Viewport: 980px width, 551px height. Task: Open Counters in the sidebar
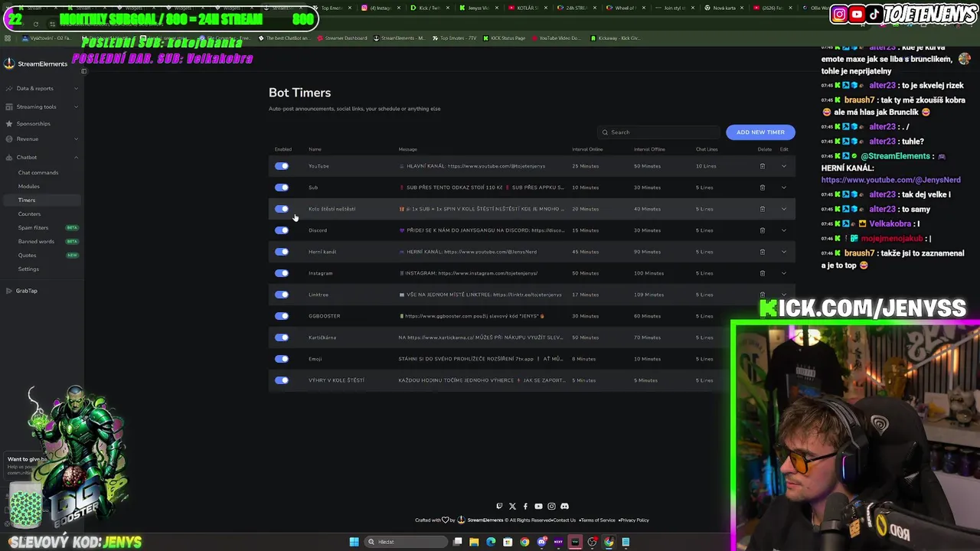tap(29, 214)
